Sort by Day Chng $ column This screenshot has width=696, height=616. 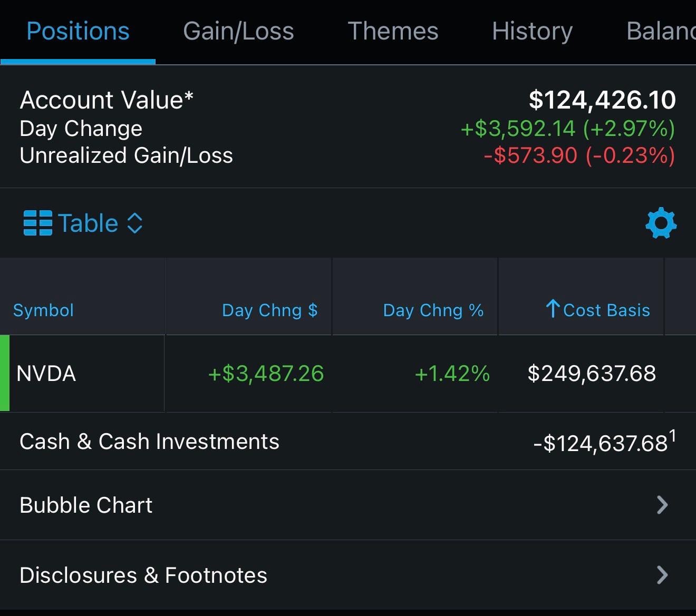coord(269,310)
